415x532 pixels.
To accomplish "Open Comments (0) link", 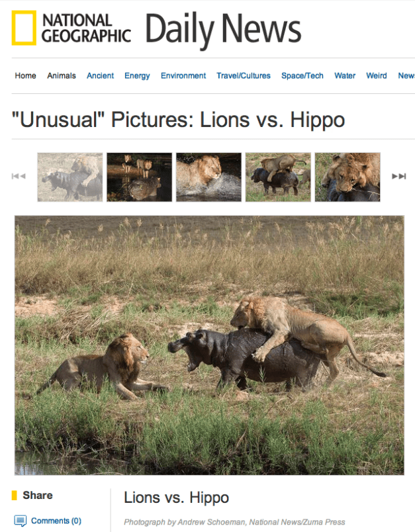I will (56, 521).
